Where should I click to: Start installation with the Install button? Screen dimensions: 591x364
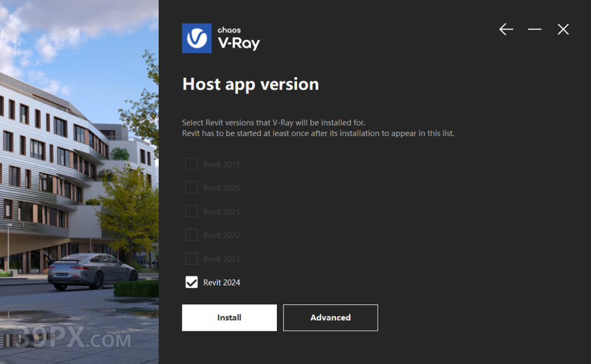coord(229,318)
